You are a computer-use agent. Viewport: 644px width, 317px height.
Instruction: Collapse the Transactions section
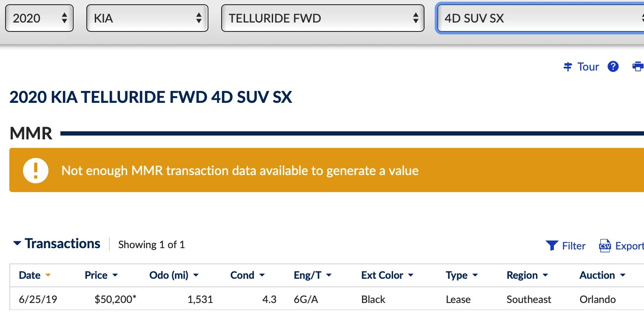(x=17, y=243)
